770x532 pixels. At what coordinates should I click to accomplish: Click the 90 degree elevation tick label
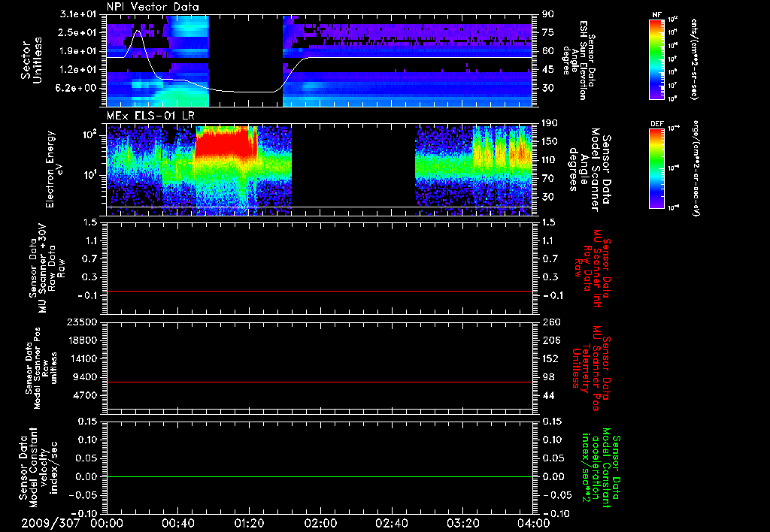(548, 14)
